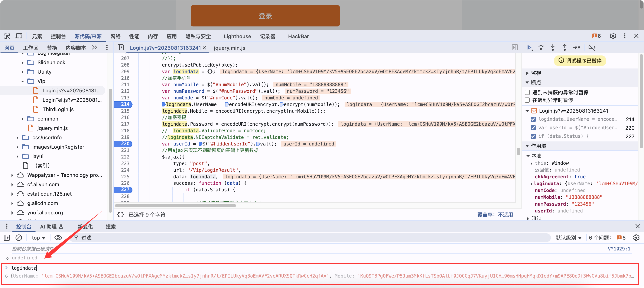Screen dimensions: 644x288
Task: Enable pause on uncaught exceptions checkbox
Action: click(527, 92)
